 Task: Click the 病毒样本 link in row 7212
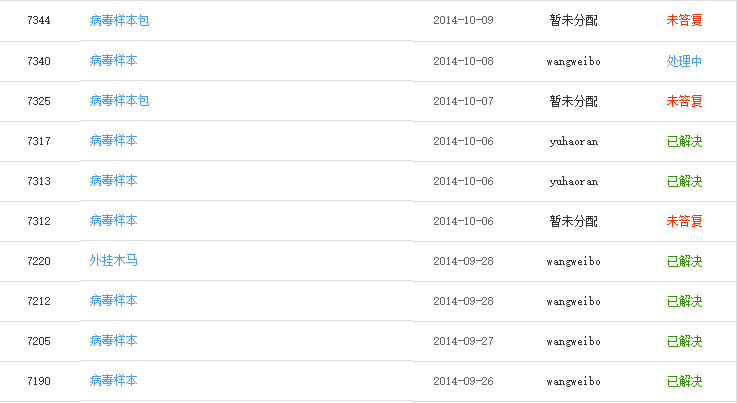pyautogui.click(x=113, y=300)
